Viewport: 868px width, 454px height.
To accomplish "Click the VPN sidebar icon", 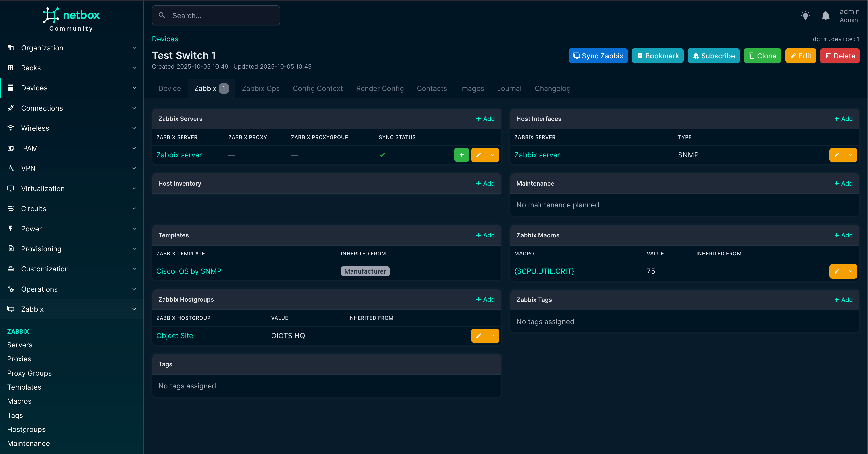I will pyautogui.click(x=11, y=168).
